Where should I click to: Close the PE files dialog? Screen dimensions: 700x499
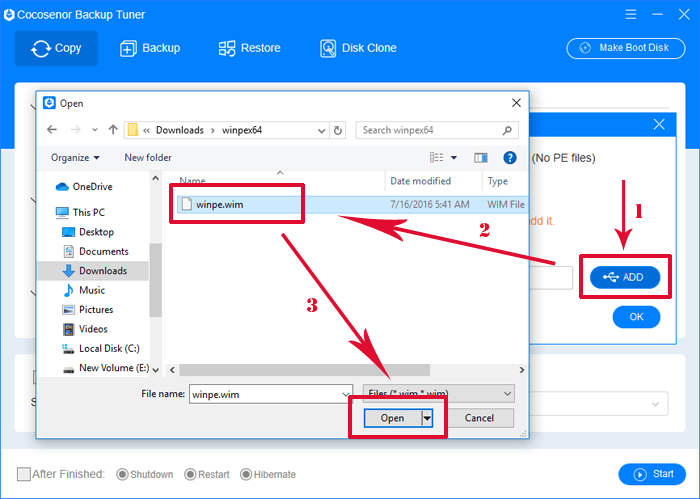click(659, 124)
